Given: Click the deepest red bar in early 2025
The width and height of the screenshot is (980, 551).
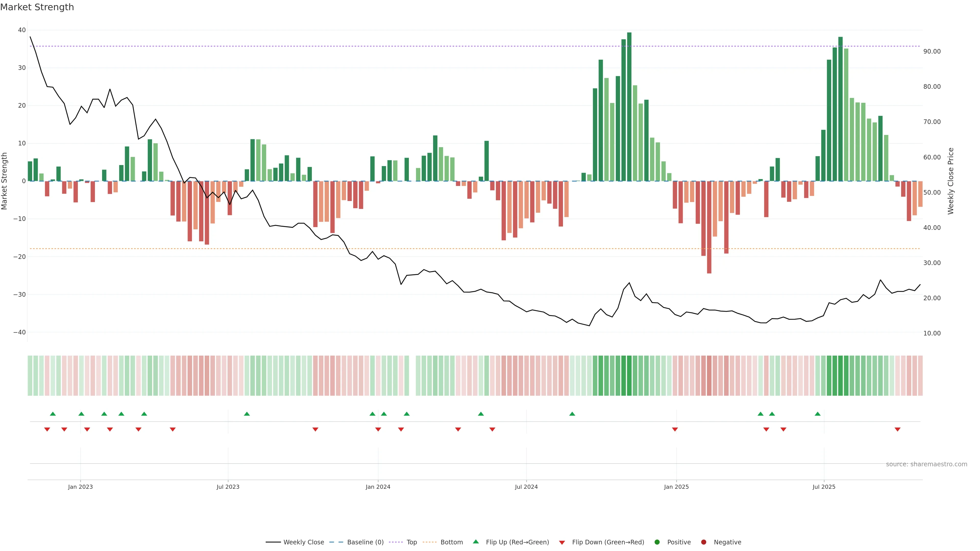Looking at the screenshot, I should point(709,227).
